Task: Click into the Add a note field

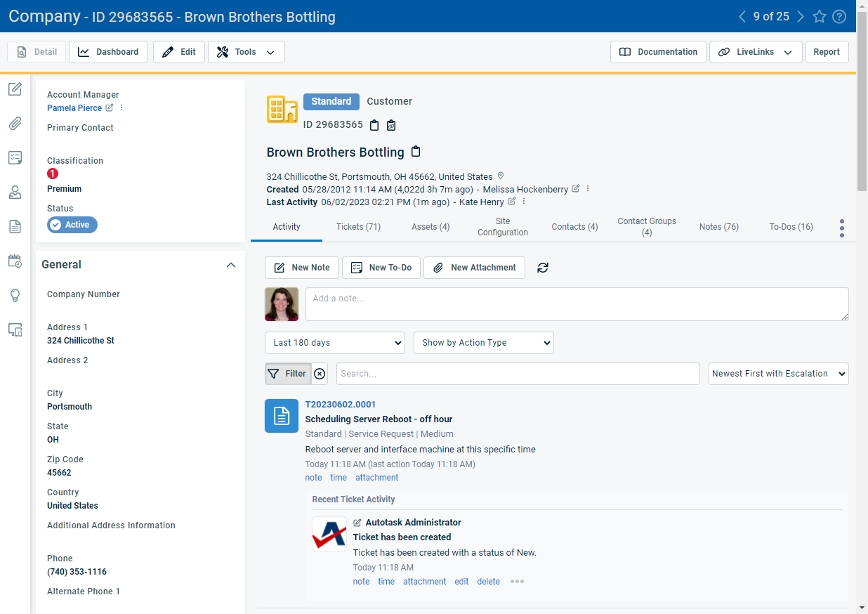Action: (577, 304)
